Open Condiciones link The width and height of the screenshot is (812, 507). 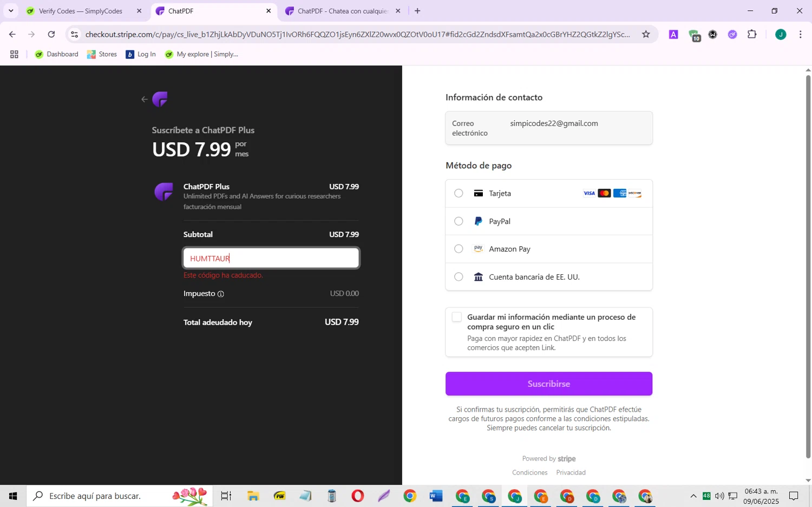pos(530,472)
